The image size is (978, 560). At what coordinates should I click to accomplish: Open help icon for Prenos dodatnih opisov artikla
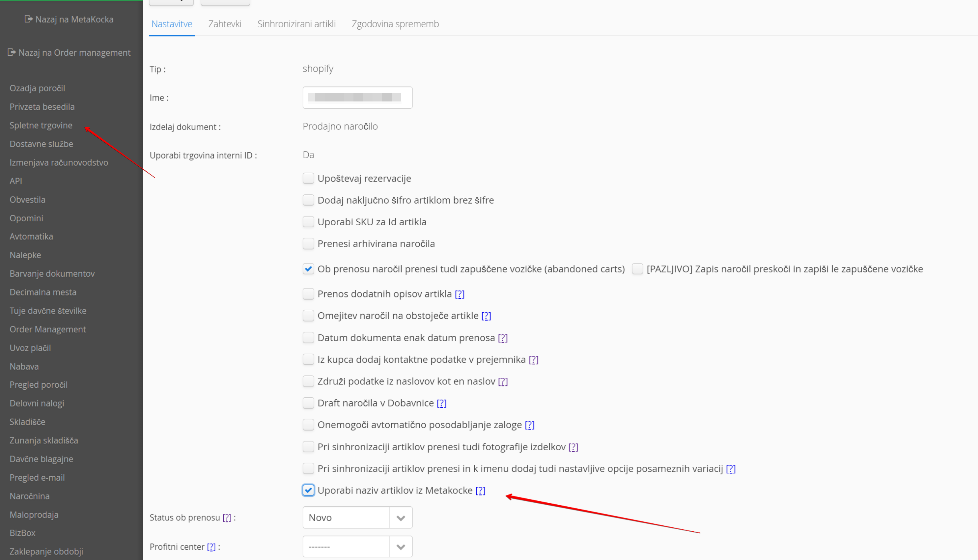[460, 294]
